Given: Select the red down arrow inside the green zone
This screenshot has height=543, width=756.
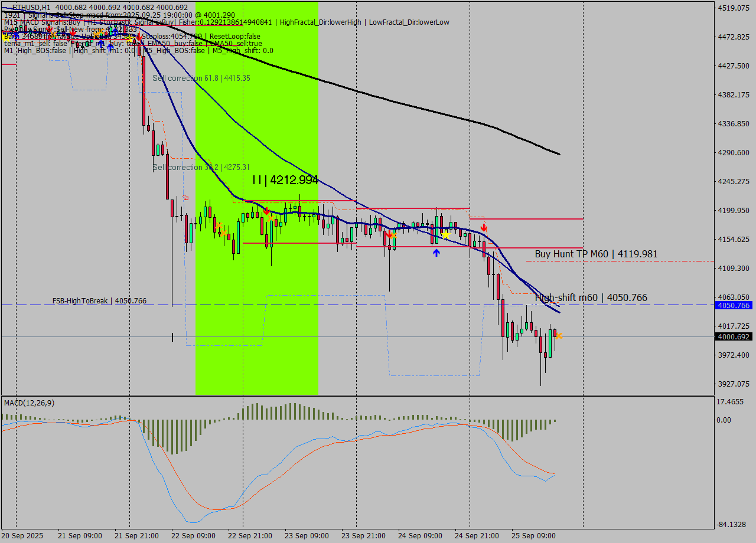Looking at the screenshot, I should (266, 211).
